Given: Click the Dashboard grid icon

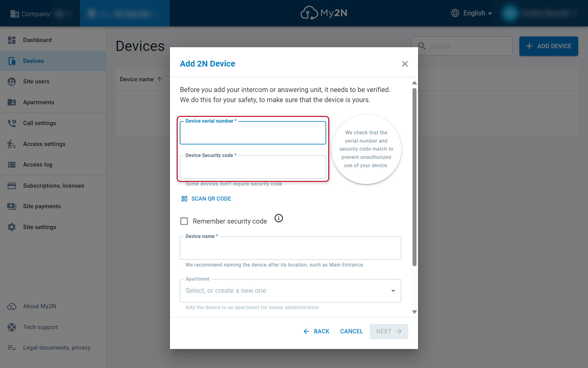Looking at the screenshot, I should 12,40.
